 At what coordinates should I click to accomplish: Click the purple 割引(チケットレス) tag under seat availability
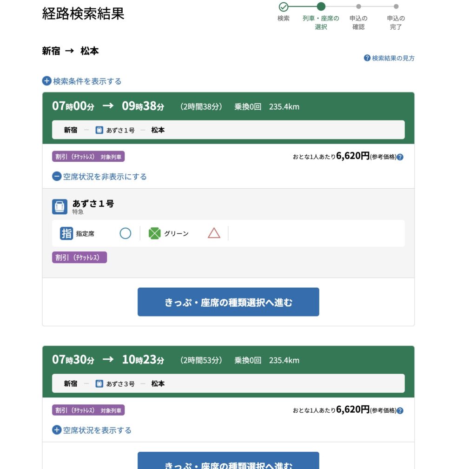click(x=79, y=258)
